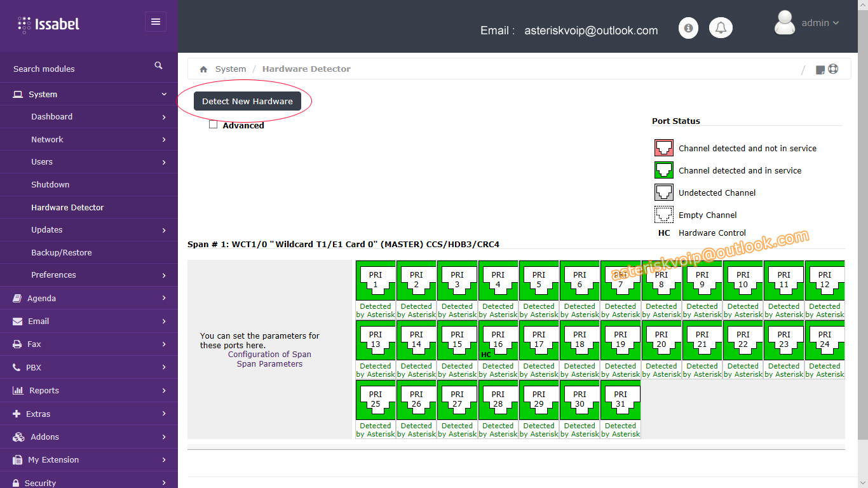868x488 pixels.
Task: Click the help lifebuoy icon
Action: [x=833, y=69]
